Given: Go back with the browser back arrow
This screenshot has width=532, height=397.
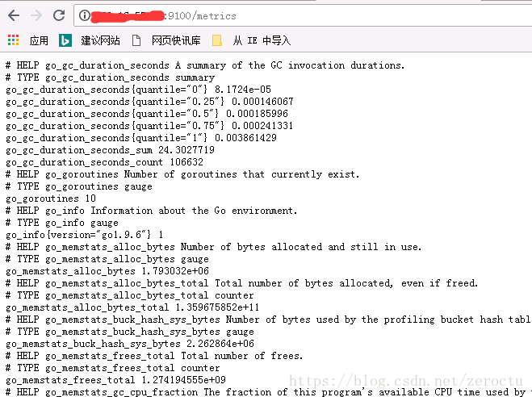Looking at the screenshot, I should coord(14,15).
